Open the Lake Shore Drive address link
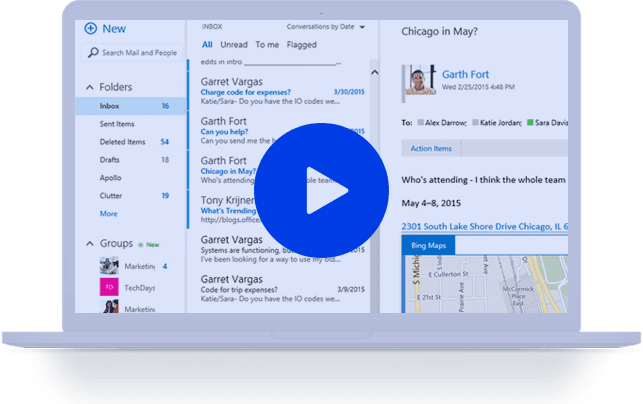 pyautogui.click(x=484, y=226)
